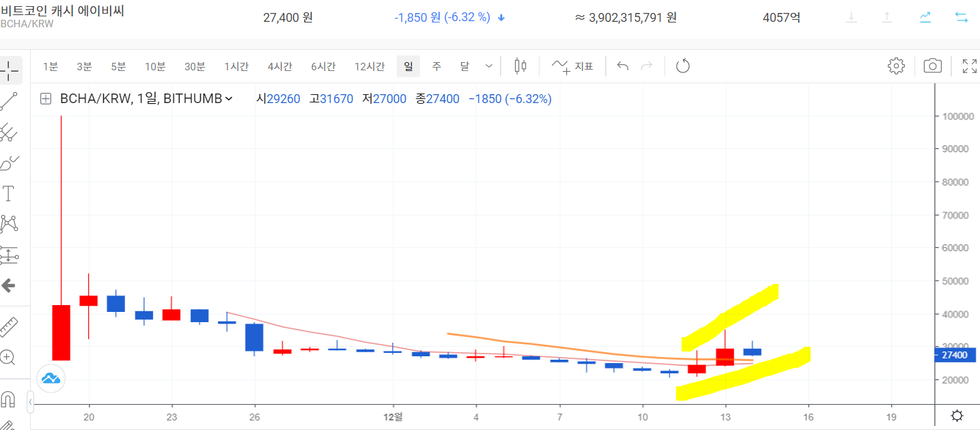Viewport: 980px width, 430px height.
Task: Open the BITHUMB symbol dropdown chevron
Action: click(229, 99)
